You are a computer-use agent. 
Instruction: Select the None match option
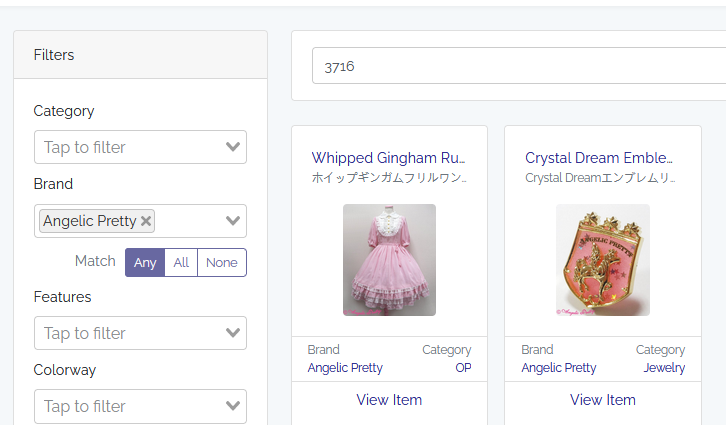point(221,262)
